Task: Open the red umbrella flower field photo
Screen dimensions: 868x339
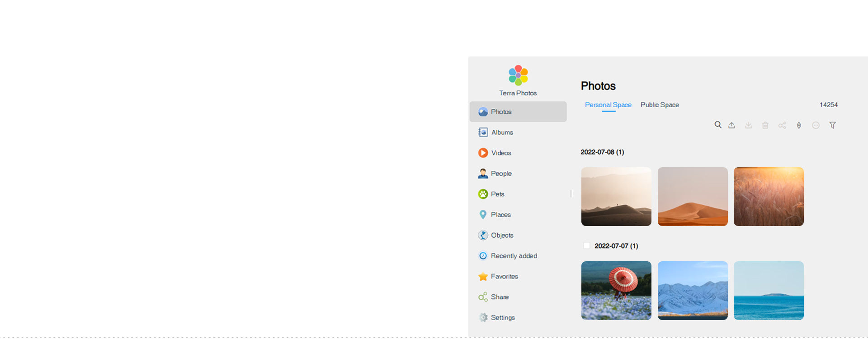Action: coord(616,291)
